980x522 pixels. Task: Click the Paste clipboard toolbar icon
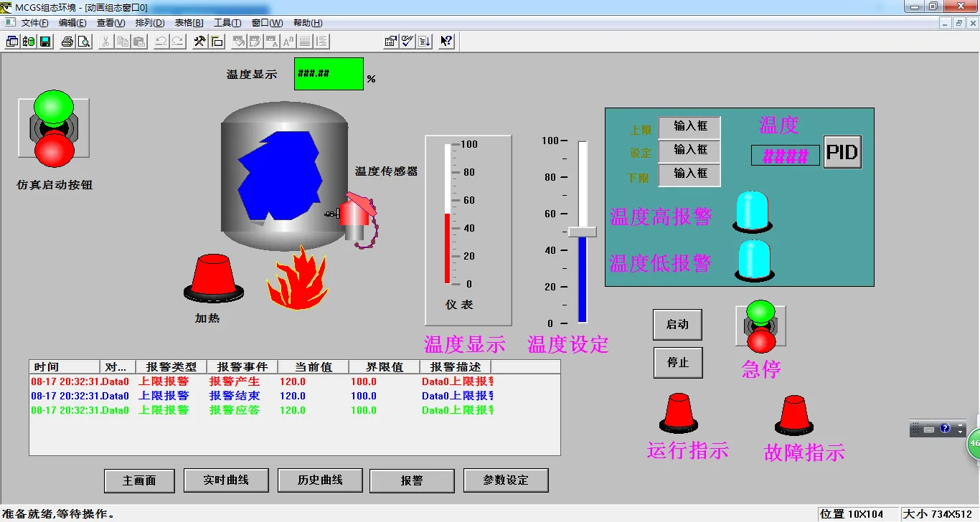click(x=139, y=41)
